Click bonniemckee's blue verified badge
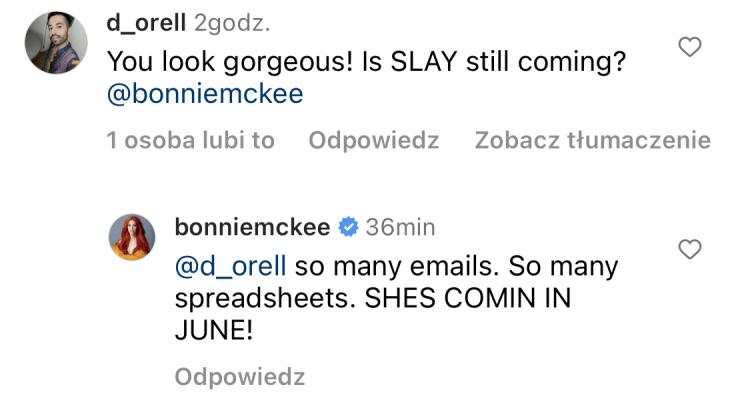This screenshot has width=750, height=409. 348,228
